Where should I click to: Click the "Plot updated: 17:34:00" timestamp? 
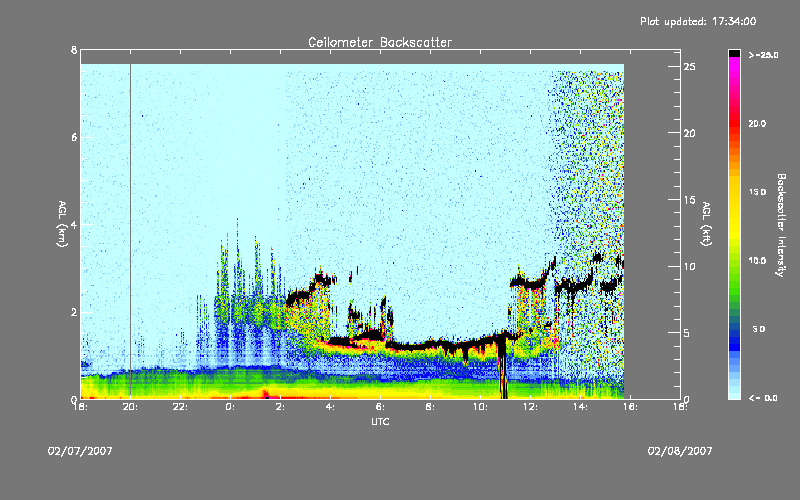coord(698,21)
